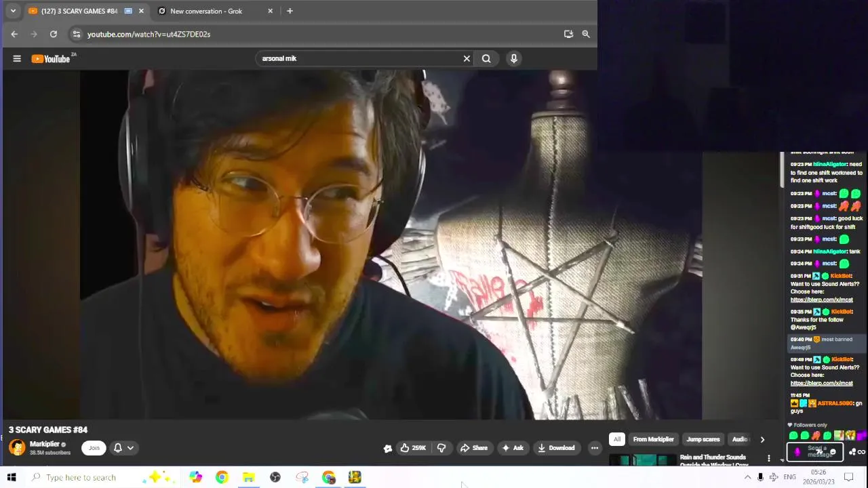
Task: Like the video with 259K likes
Action: pyautogui.click(x=413, y=447)
